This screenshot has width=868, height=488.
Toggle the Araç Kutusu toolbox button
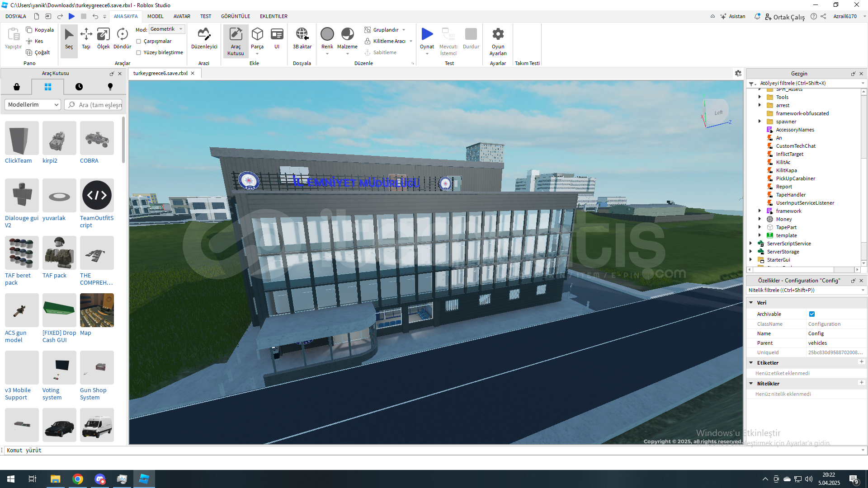point(236,41)
